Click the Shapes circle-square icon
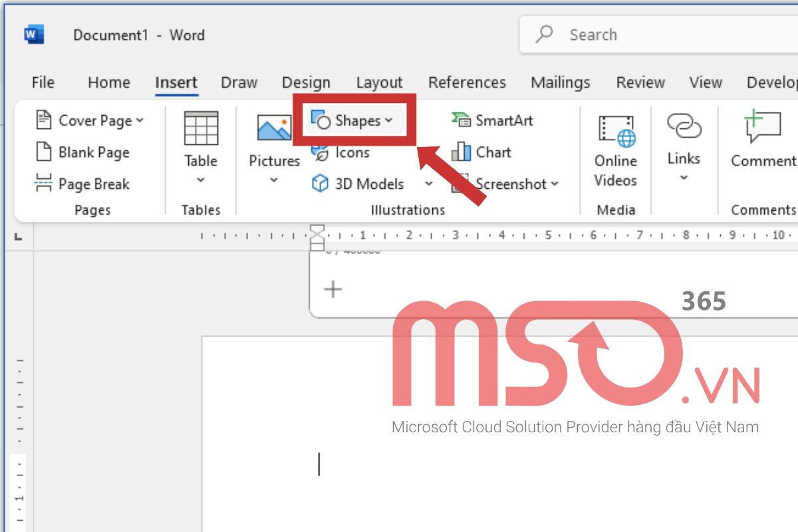The width and height of the screenshot is (798, 532). point(321,120)
